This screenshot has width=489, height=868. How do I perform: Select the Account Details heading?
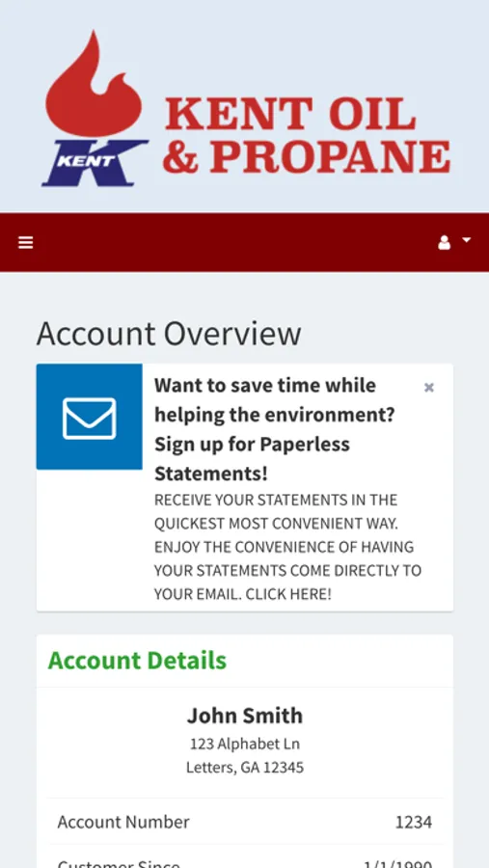pyautogui.click(x=137, y=661)
